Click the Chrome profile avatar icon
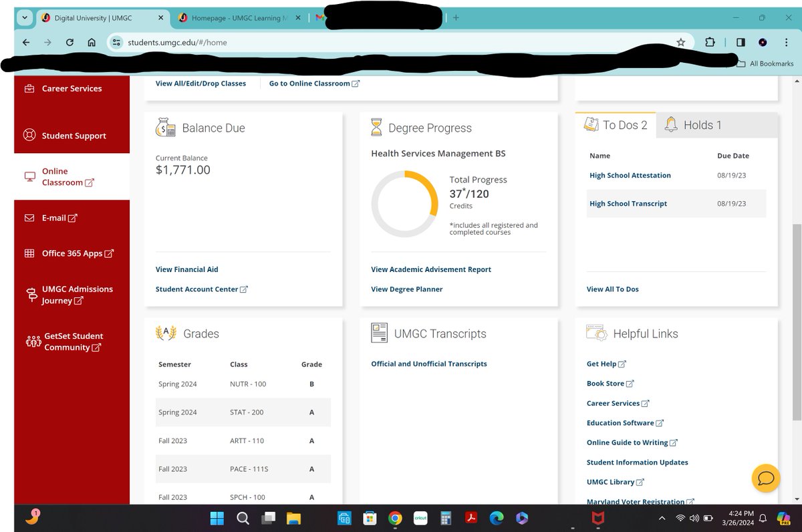802x532 pixels. pyautogui.click(x=763, y=42)
